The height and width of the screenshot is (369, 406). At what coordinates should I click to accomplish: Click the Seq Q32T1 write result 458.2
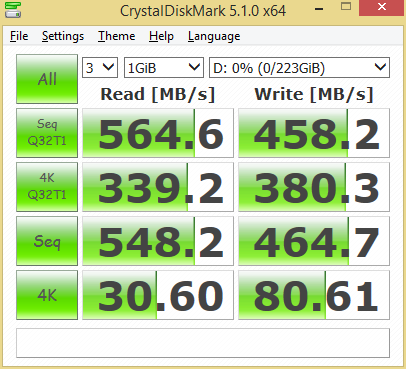tap(314, 133)
